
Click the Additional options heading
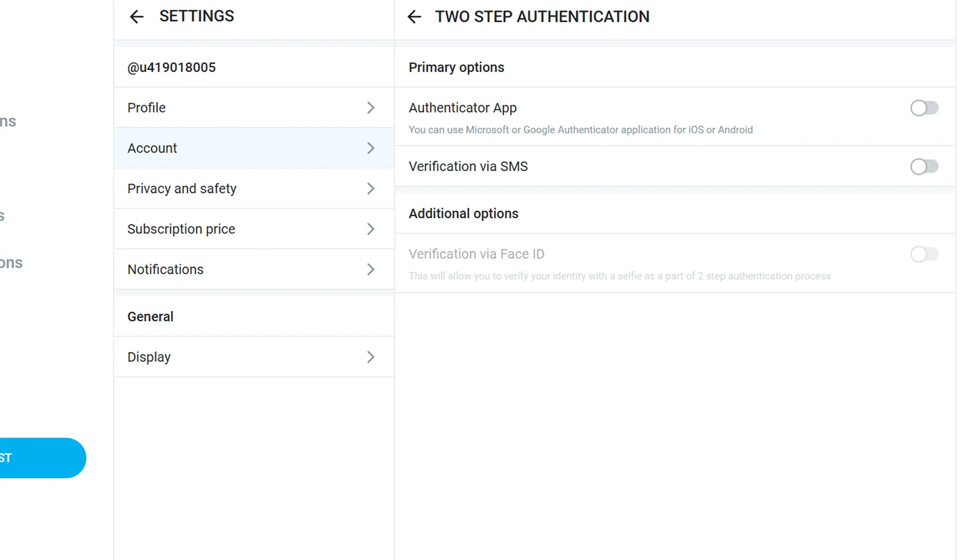[463, 213]
